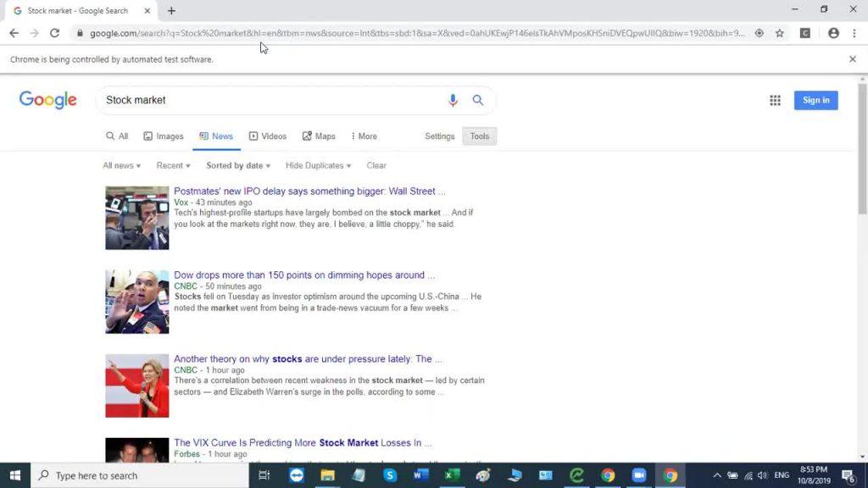Click the location target icon in address bar

pos(759,33)
